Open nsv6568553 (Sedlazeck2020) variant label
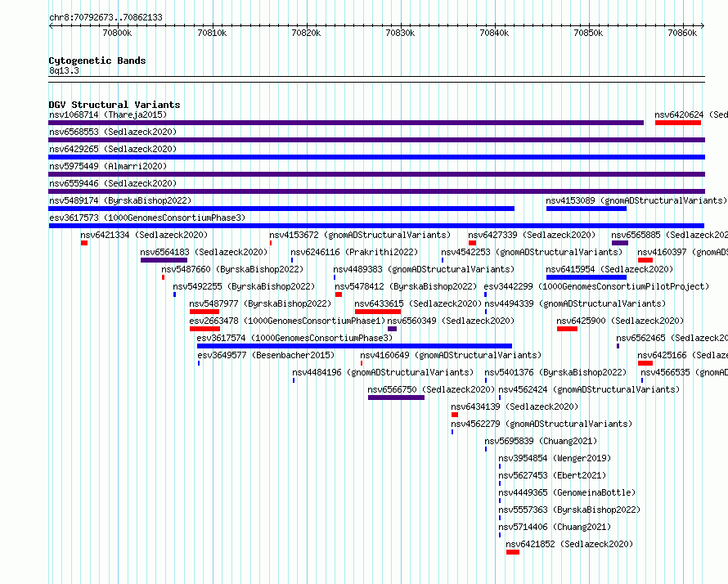 (113, 132)
